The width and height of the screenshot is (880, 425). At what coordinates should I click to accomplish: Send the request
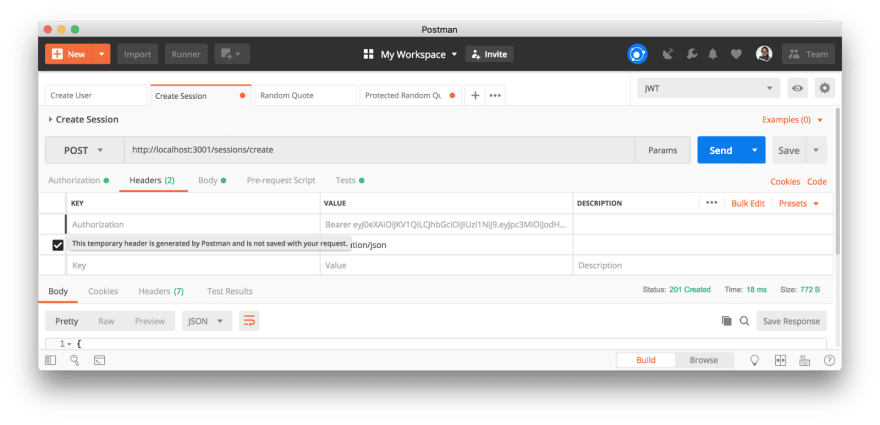pyautogui.click(x=721, y=150)
